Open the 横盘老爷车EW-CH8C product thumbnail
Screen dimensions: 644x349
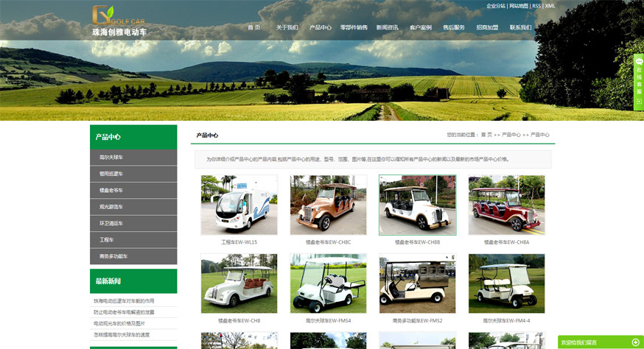(328, 205)
